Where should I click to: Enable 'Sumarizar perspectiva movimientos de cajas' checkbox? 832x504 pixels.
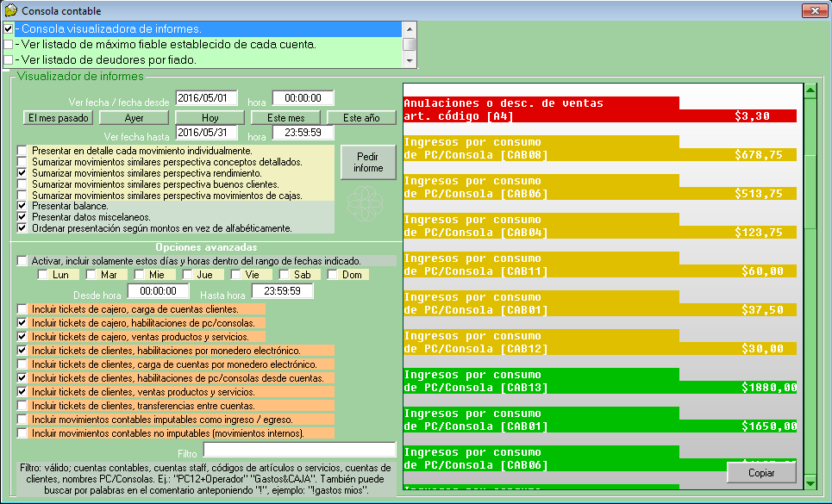22,195
